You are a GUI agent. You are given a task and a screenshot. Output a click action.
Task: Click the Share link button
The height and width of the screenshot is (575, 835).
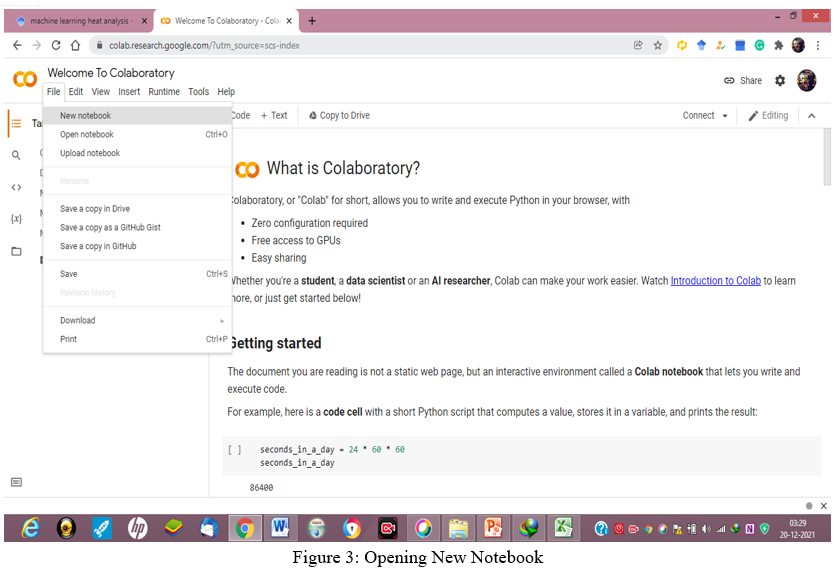point(743,80)
